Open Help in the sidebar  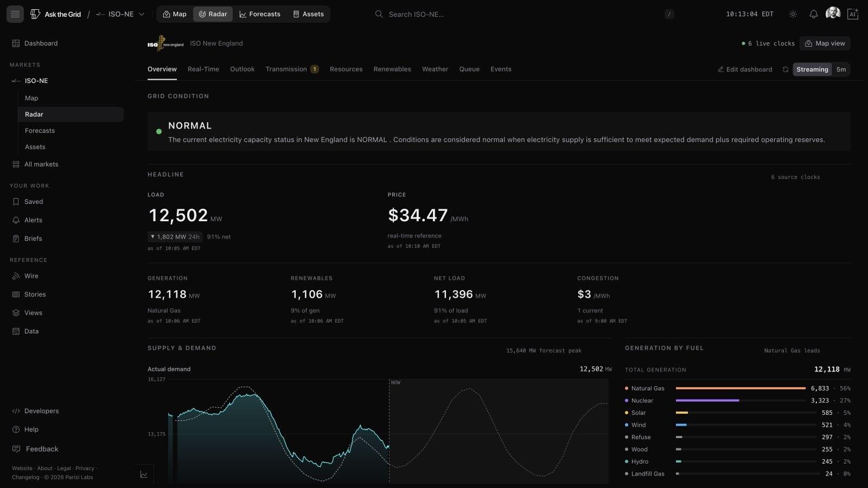click(x=67, y=429)
